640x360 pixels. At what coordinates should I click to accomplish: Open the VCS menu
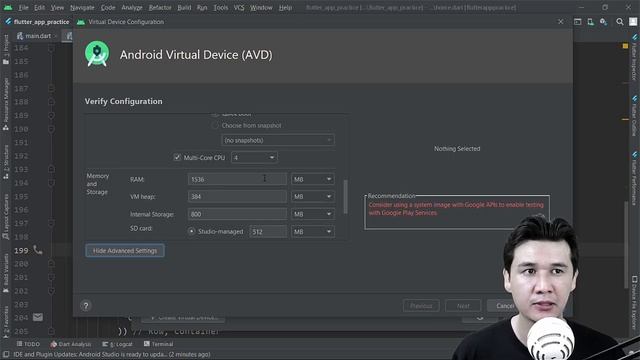coord(239,7)
